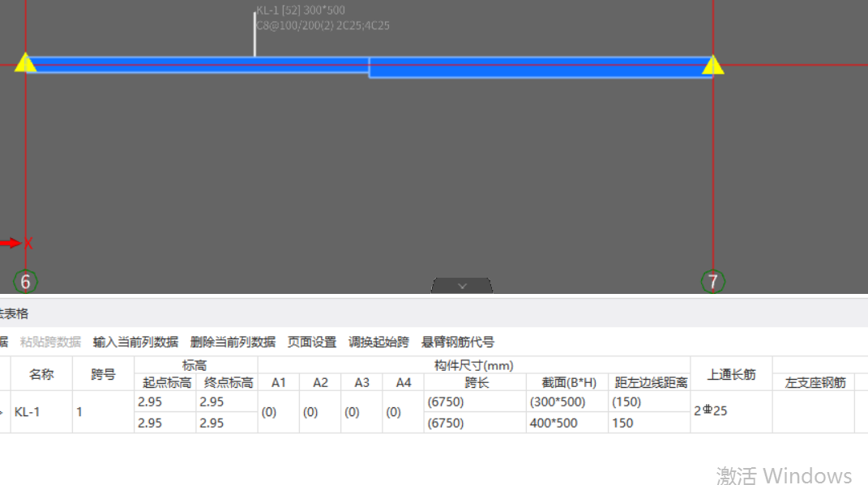Click the 起点标高 column header
The height and width of the screenshot is (485, 868).
click(165, 383)
